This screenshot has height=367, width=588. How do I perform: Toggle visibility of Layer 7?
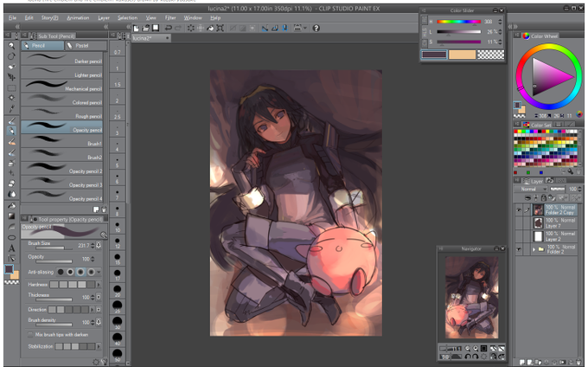pos(519,223)
